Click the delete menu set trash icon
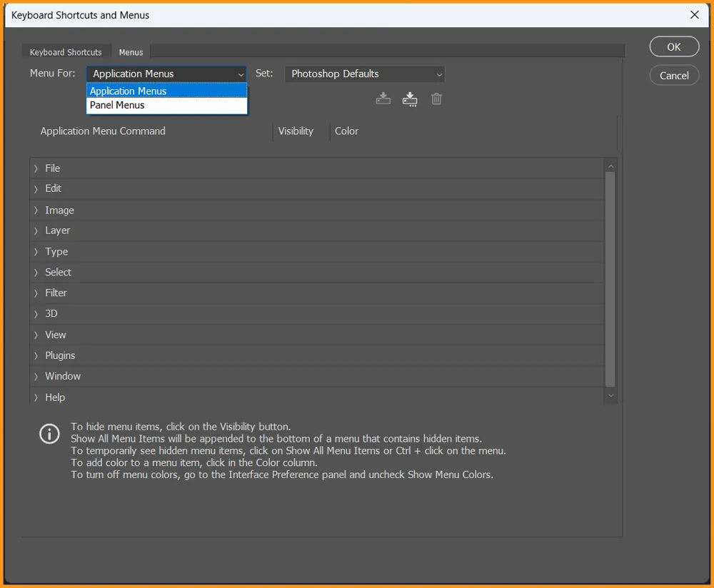This screenshot has height=588, width=714. pos(436,99)
